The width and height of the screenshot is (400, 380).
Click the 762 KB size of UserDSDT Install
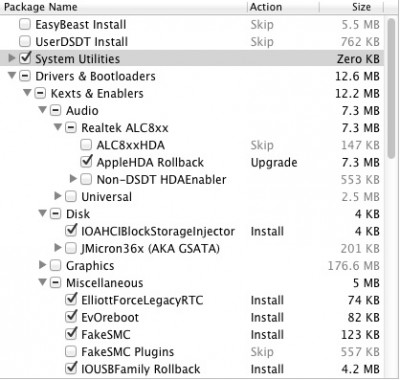click(x=360, y=42)
